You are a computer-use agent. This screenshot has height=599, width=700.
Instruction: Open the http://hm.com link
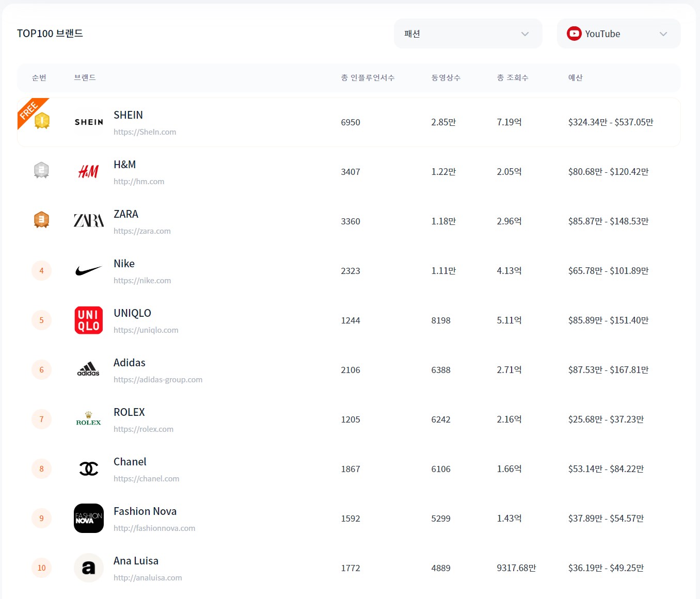click(139, 182)
